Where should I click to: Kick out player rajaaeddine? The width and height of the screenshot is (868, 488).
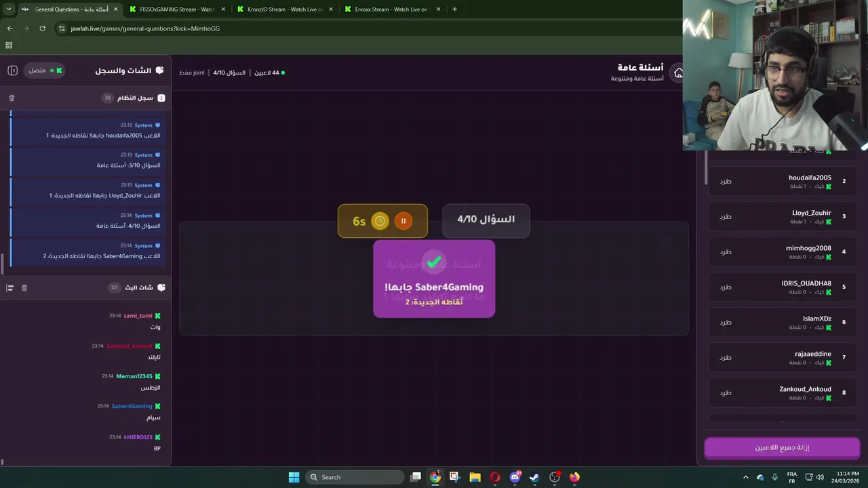726,357
